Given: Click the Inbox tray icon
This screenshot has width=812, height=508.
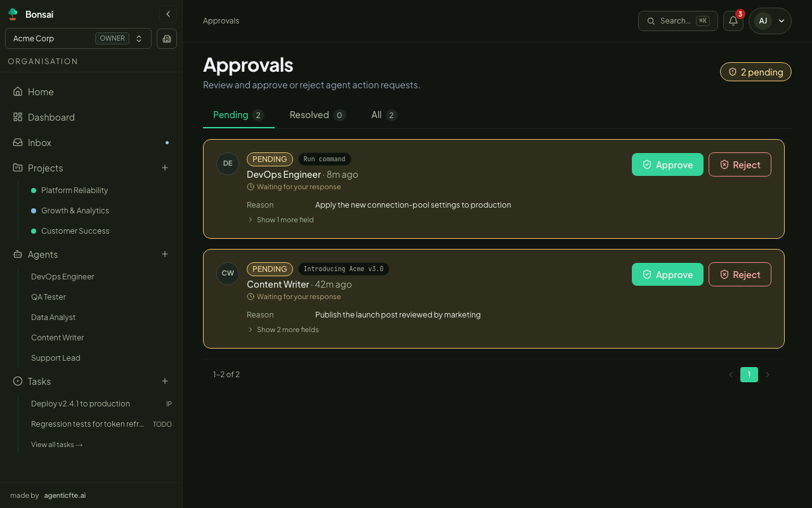Looking at the screenshot, I should coord(18,142).
